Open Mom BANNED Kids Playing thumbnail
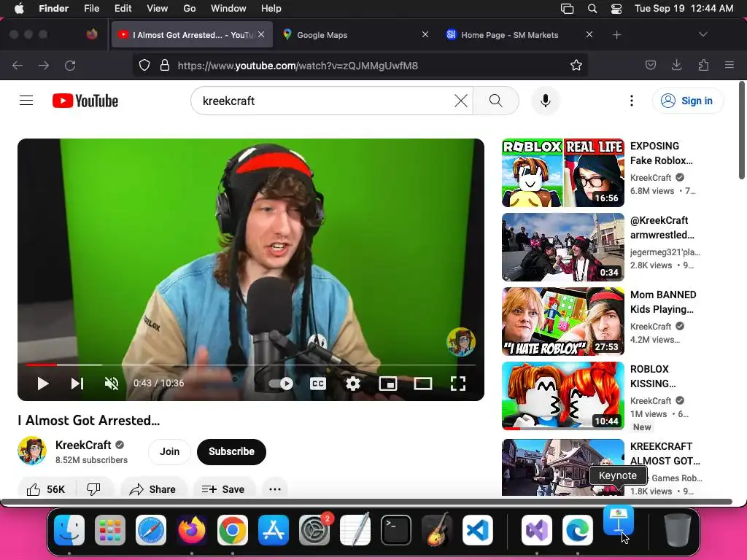 click(x=563, y=322)
